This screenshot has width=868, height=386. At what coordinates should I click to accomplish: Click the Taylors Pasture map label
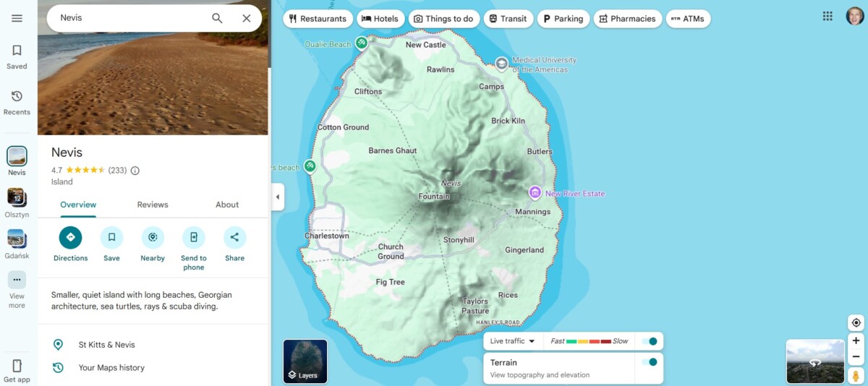475,306
